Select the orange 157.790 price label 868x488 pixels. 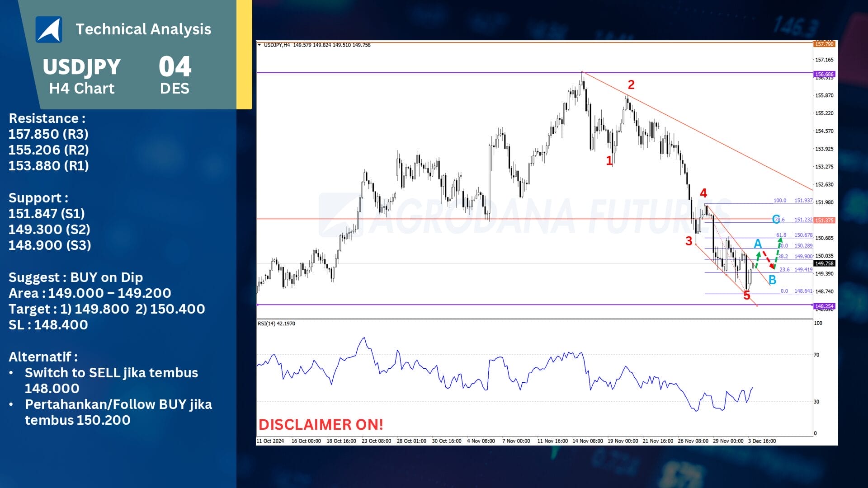[x=824, y=44]
